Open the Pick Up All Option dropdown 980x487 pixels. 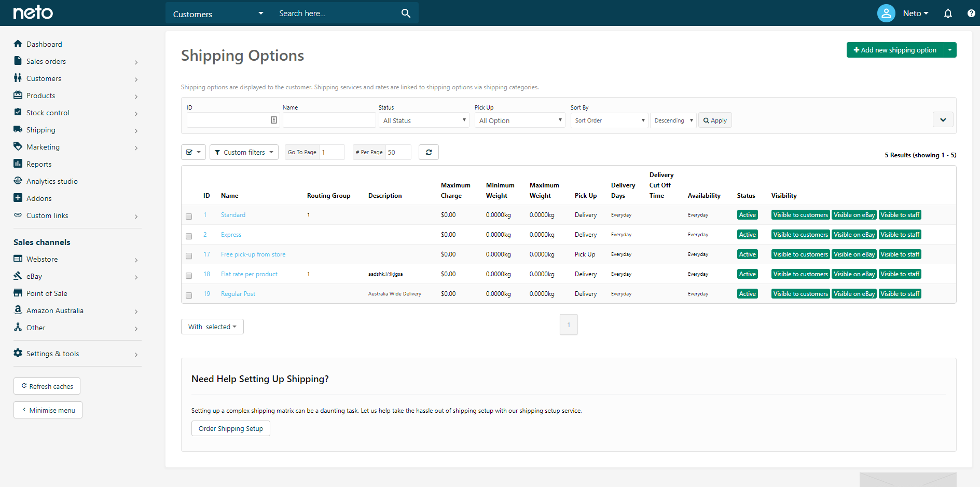520,120
